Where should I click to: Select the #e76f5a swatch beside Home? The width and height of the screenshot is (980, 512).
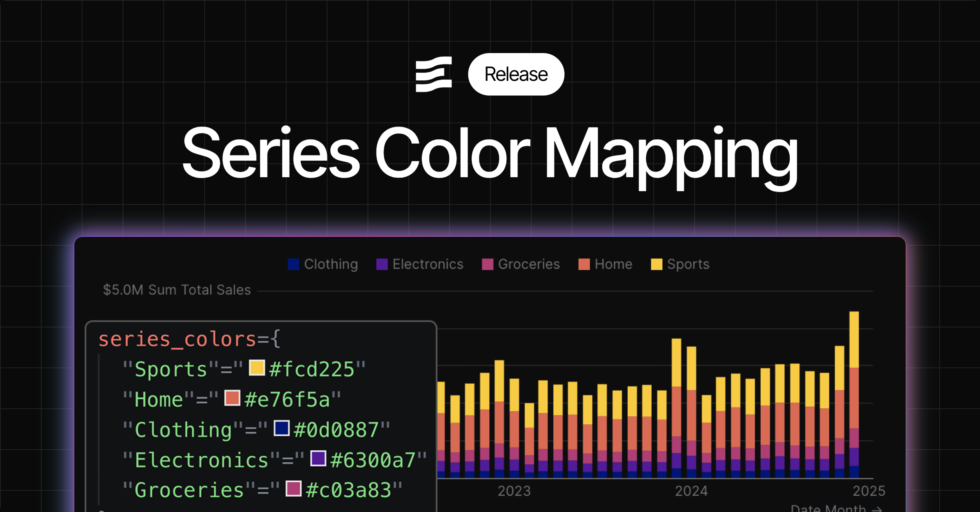point(232,398)
